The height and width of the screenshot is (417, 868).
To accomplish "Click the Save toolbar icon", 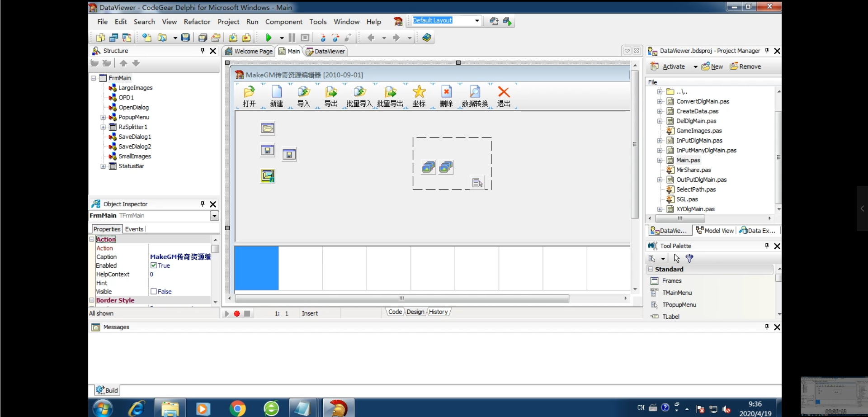I will tap(185, 38).
